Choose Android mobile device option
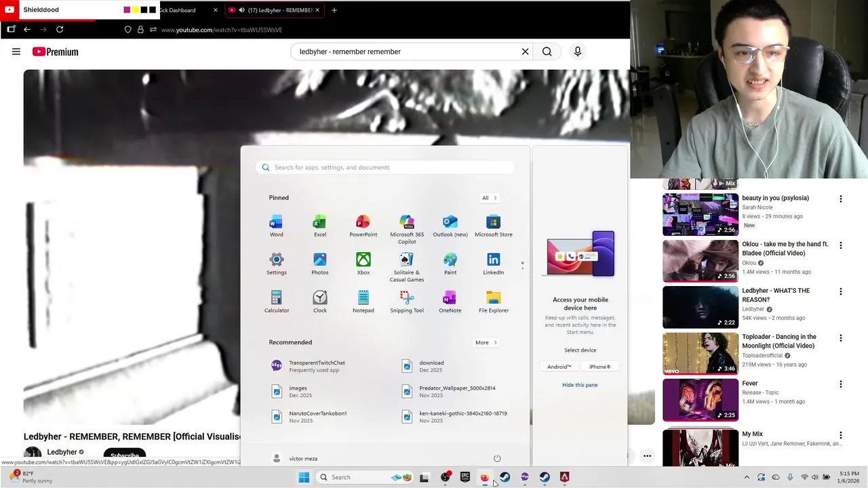Image resolution: width=868 pixels, height=488 pixels. pyautogui.click(x=559, y=367)
